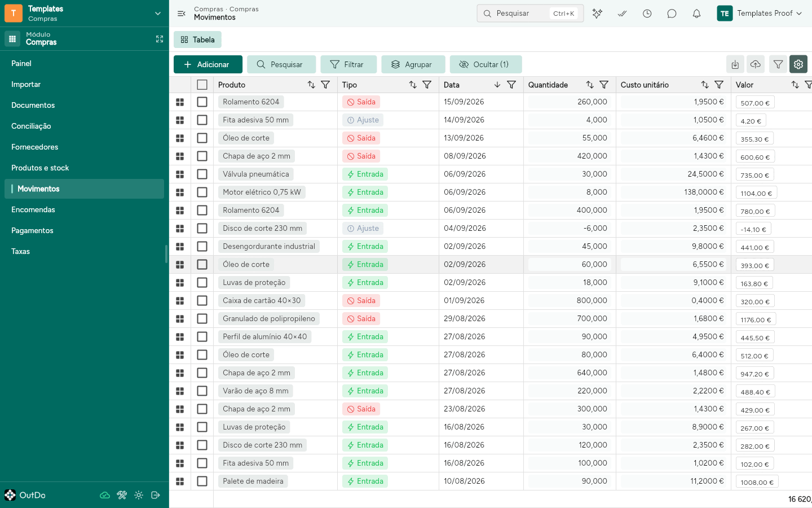Click the cloud upload icon in toolbar
The width and height of the screenshot is (812, 508).
(756, 64)
